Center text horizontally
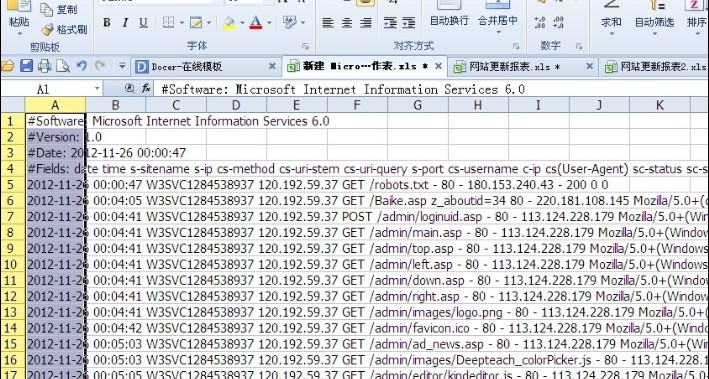709x379 pixels. pos(347,23)
